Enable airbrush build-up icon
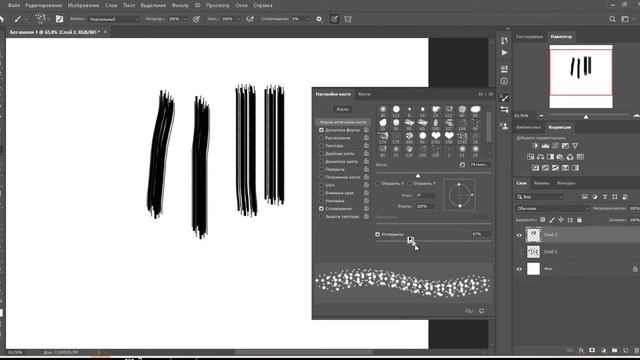The width and height of the screenshot is (640, 360). [x=250, y=19]
